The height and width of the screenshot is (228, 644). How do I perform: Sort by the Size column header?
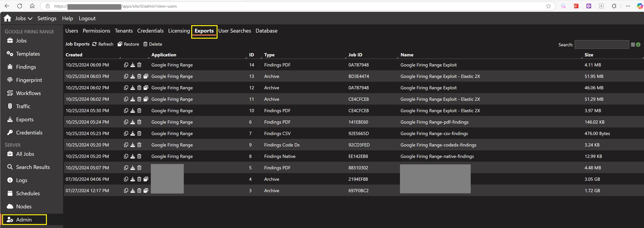589,55
